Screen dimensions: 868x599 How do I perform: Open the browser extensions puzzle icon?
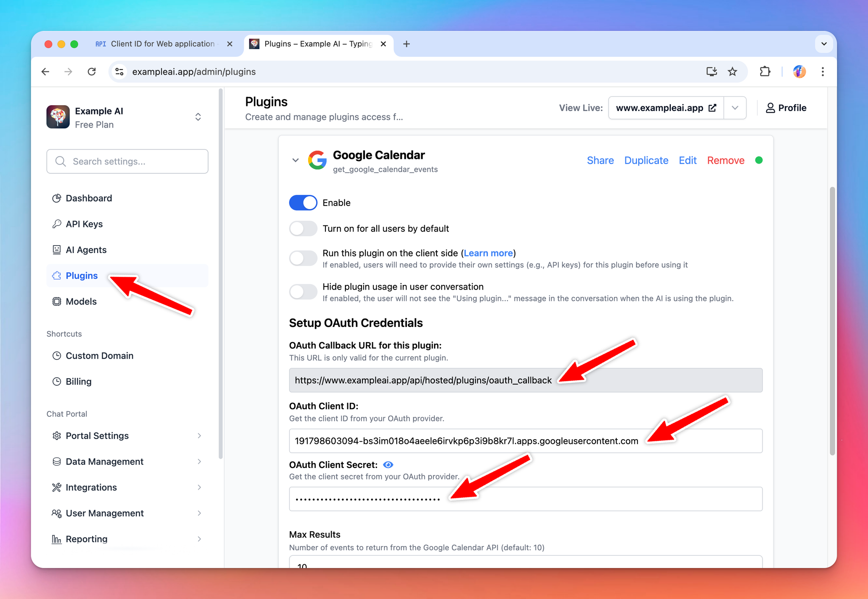coord(765,72)
